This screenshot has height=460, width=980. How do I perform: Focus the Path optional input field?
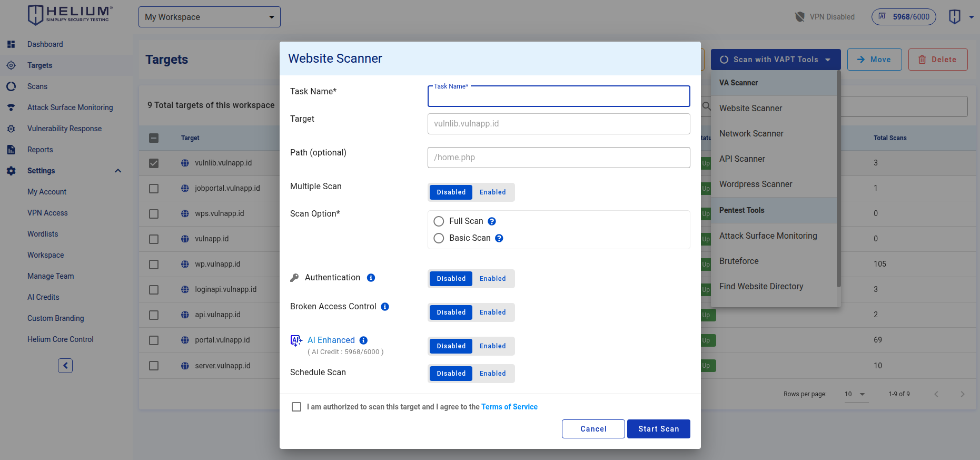[559, 158]
